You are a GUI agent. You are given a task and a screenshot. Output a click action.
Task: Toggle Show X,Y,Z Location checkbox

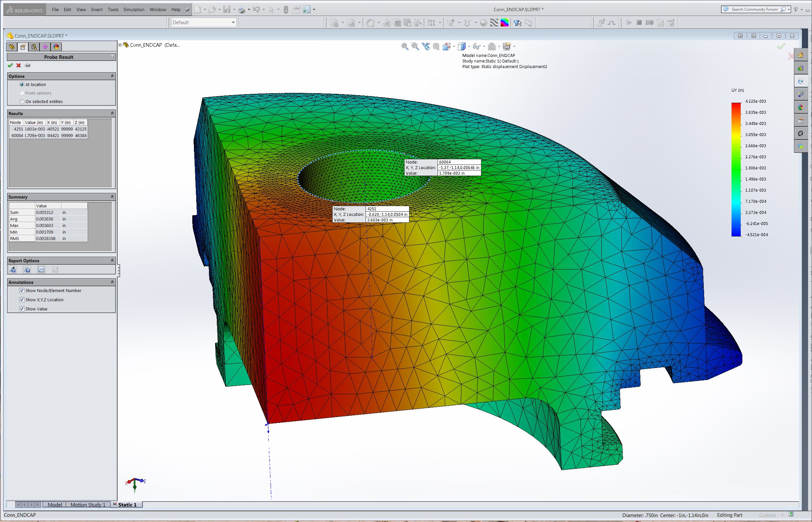click(22, 300)
